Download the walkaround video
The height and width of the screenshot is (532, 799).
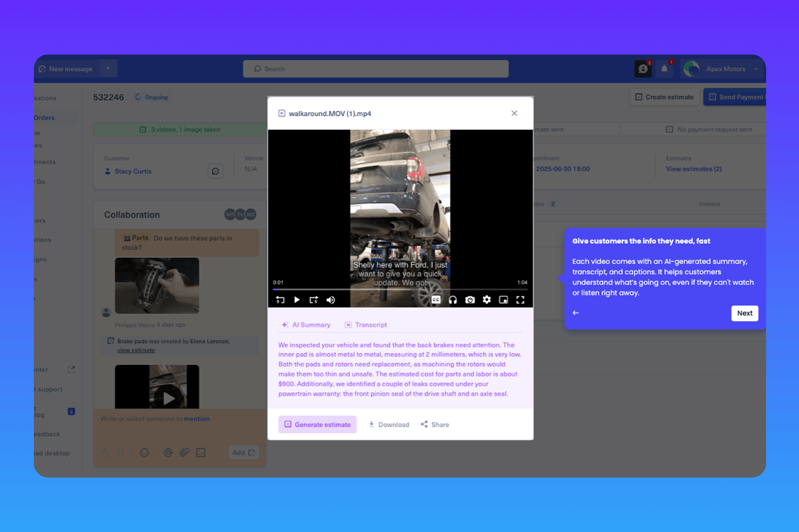coord(389,425)
